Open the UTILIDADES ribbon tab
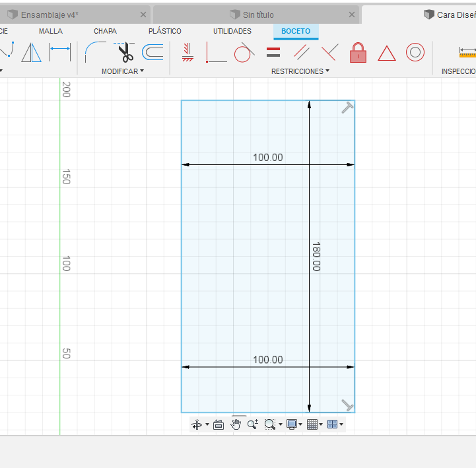 [232, 31]
